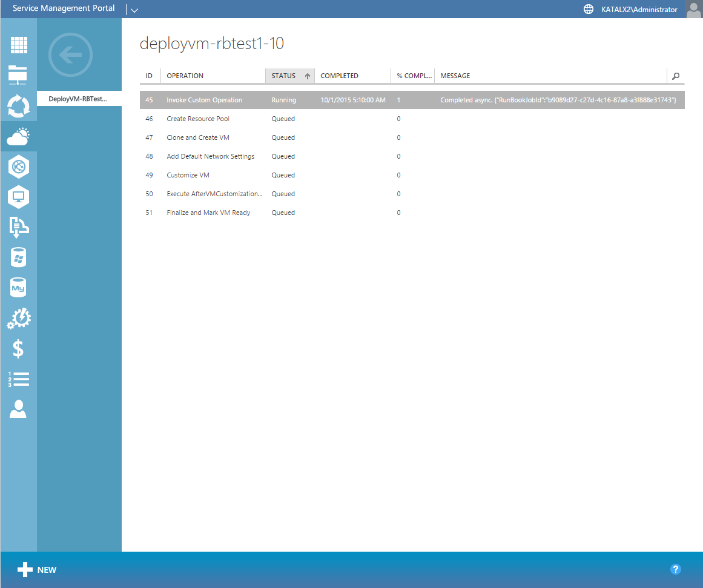Select the Clone and Create VM row
This screenshot has height=588, width=703.
click(x=412, y=137)
